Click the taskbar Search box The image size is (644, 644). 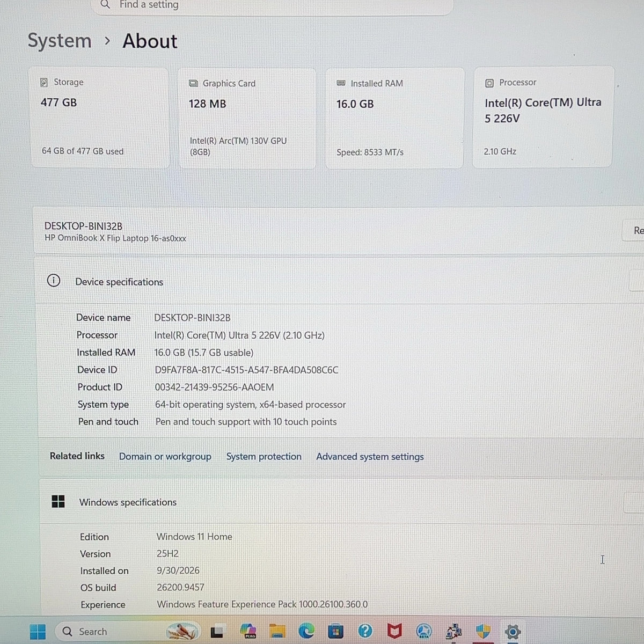pyautogui.click(x=128, y=632)
